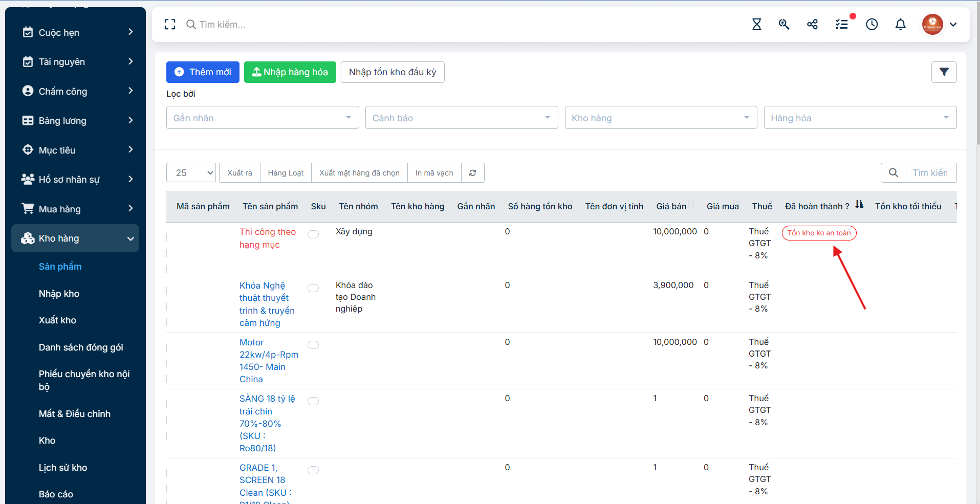Viewport: 980px width, 504px height.
Task: Click the Hồ sơ nhân sự people icon
Action: 28,179
